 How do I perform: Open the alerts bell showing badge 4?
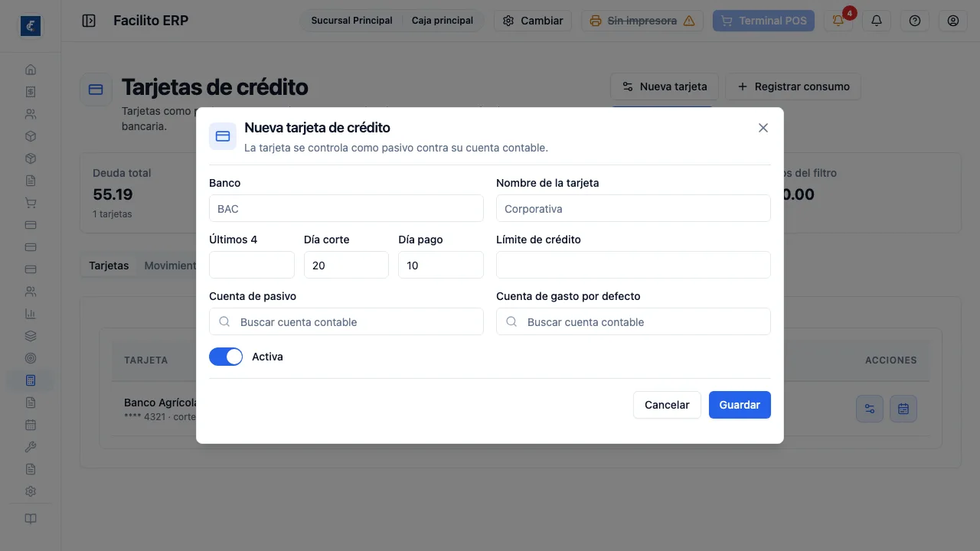[x=838, y=21]
